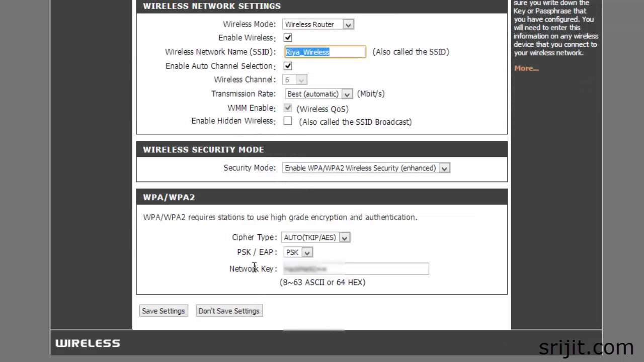Follow the More... help link
Viewport: 644px width, 362px height.
point(526,68)
